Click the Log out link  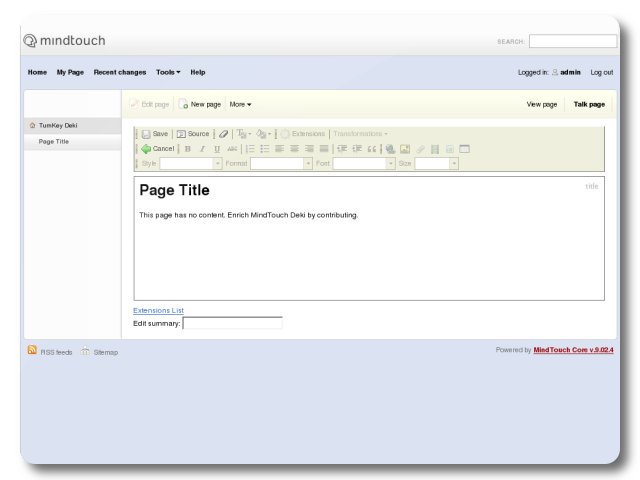tap(601, 72)
